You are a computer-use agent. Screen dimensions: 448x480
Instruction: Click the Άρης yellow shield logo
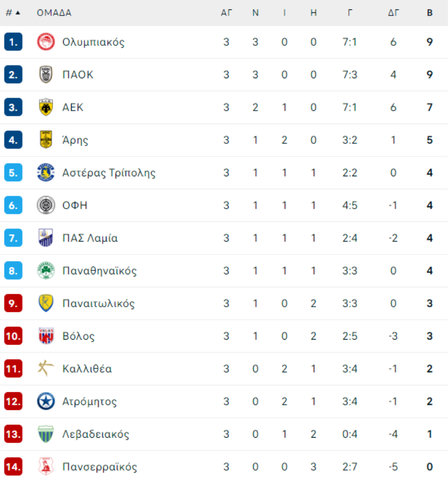(x=46, y=140)
